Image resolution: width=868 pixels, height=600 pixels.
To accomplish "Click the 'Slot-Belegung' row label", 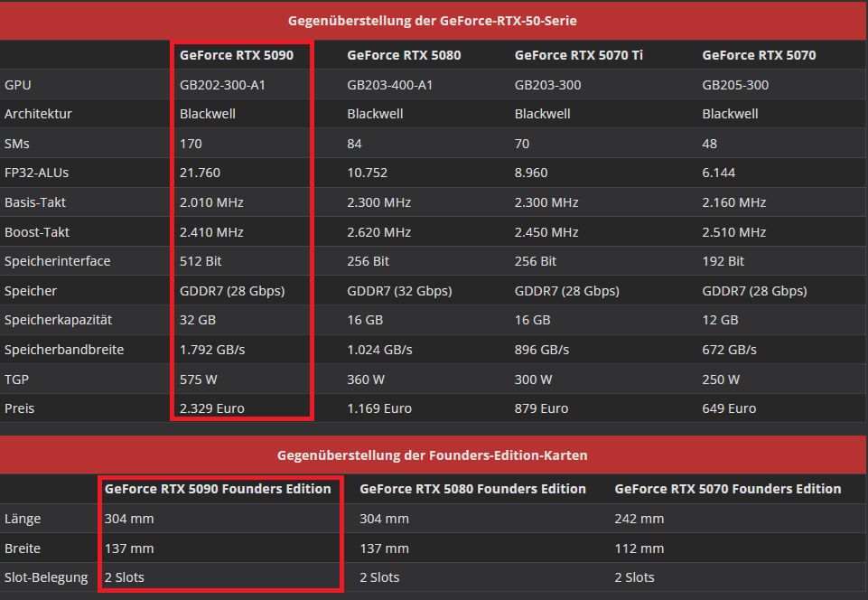I will [x=46, y=577].
